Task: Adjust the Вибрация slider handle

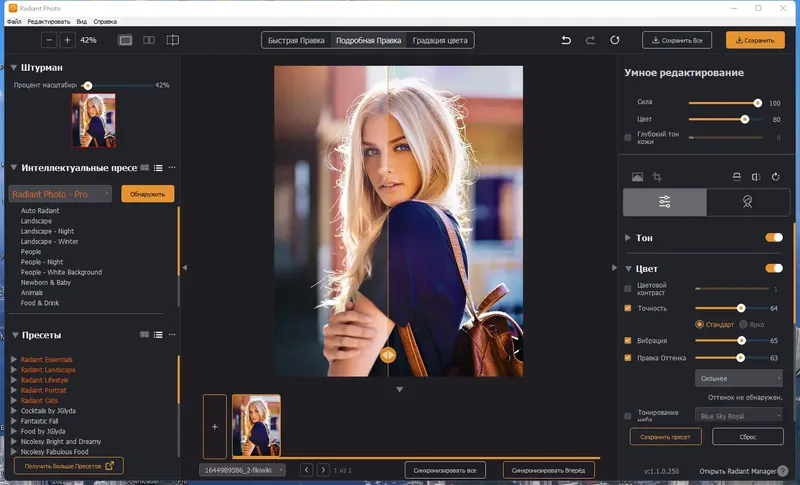Action: pos(741,340)
